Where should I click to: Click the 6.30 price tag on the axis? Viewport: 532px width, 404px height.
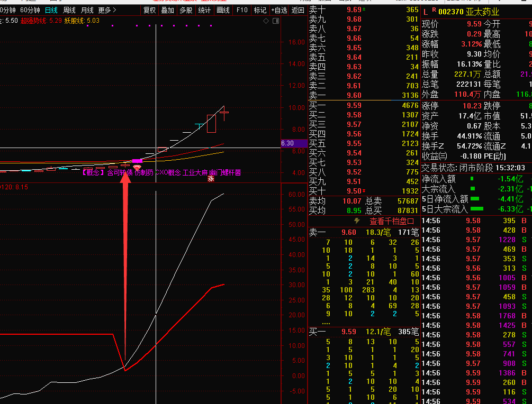[294, 143]
